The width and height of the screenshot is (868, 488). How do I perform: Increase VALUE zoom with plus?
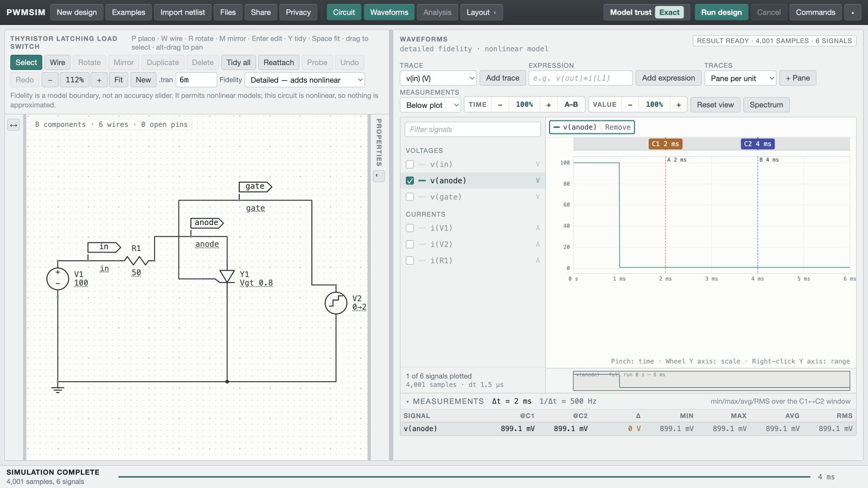click(x=679, y=105)
